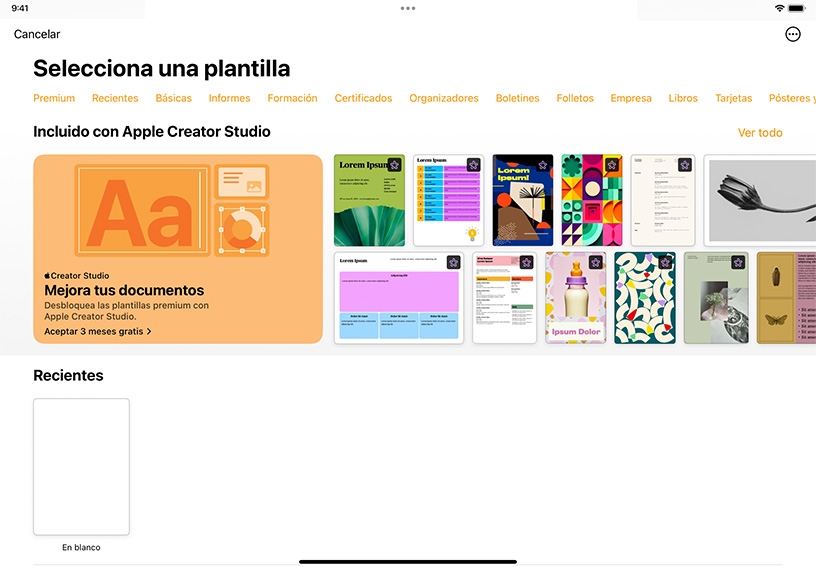Tap premium badge on schedule template

(x=474, y=165)
